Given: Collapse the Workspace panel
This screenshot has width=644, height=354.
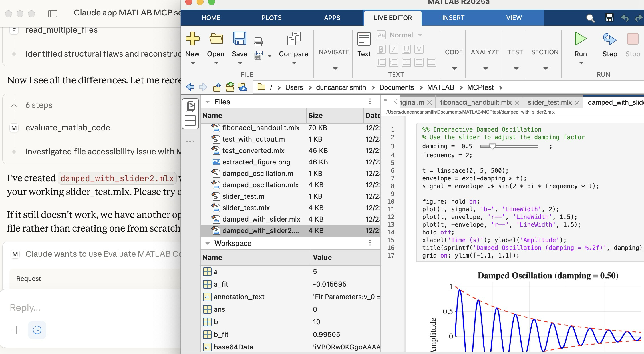Looking at the screenshot, I should click(x=208, y=243).
